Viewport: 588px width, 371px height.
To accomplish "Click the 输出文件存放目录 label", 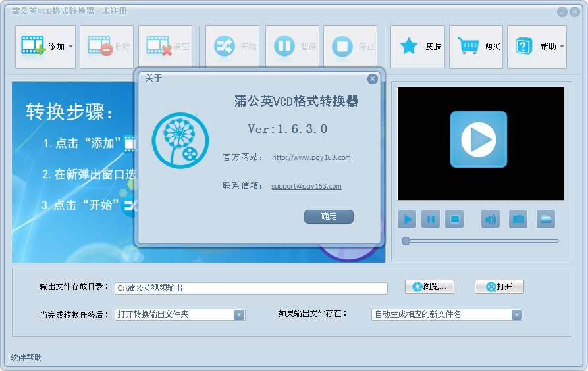I will (x=74, y=287).
